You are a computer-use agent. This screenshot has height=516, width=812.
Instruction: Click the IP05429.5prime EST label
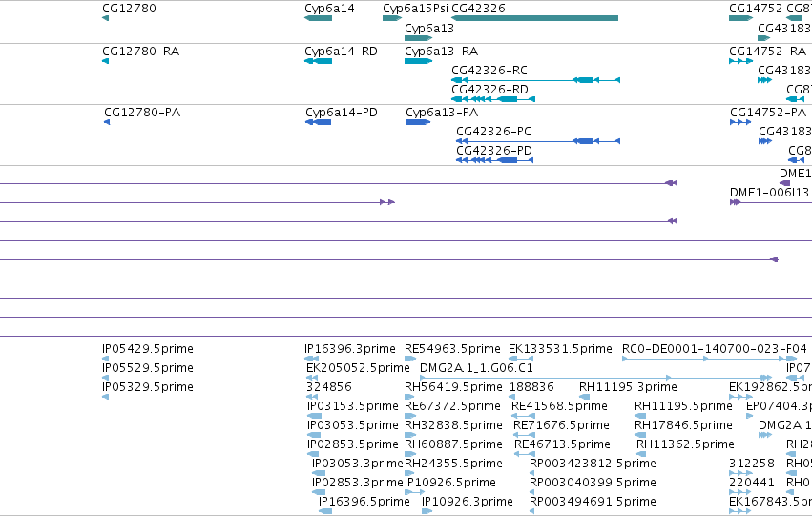[x=148, y=349]
